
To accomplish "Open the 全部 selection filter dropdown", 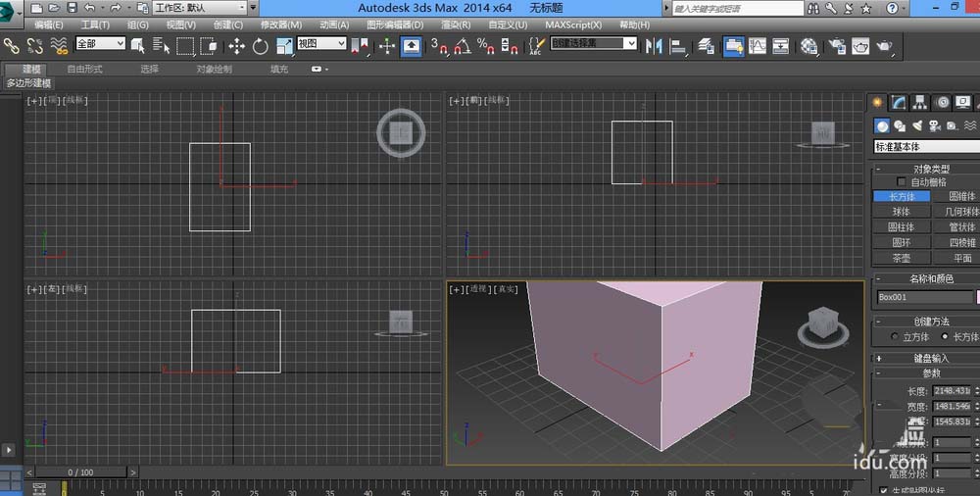I will click(100, 44).
